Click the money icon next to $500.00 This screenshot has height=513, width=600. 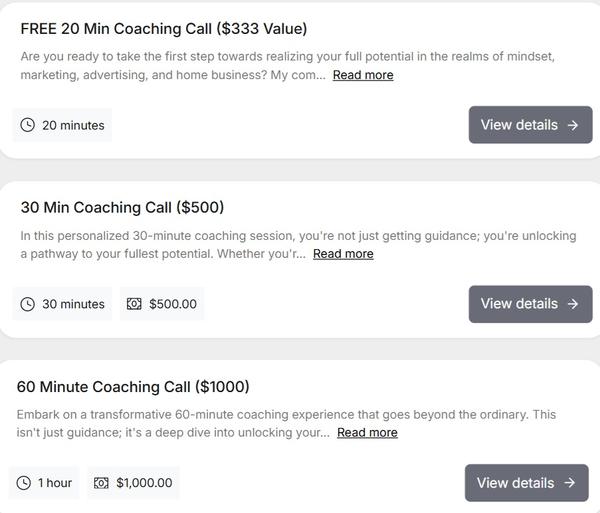pos(135,304)
